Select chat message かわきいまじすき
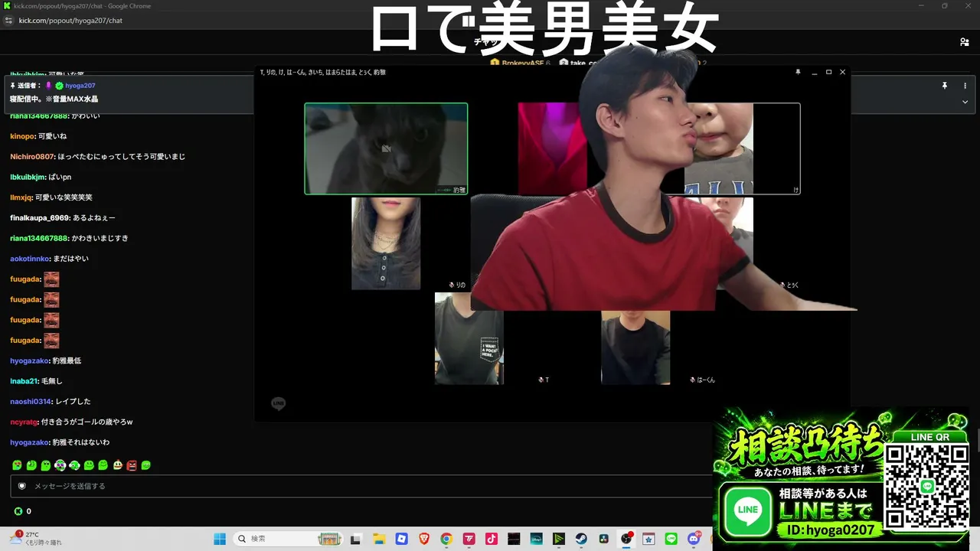This screenshot has width=980, height=551. (100, 238)
